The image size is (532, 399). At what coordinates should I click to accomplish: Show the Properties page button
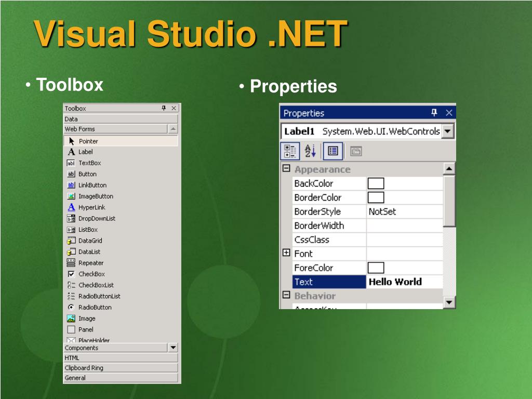pyautogui.click(x=333, y=151)
